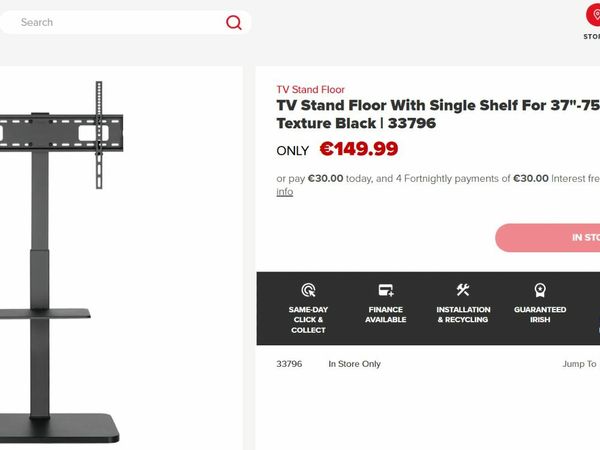
Task: Open the TV Stand Floor category link
Action: point(310,90)
